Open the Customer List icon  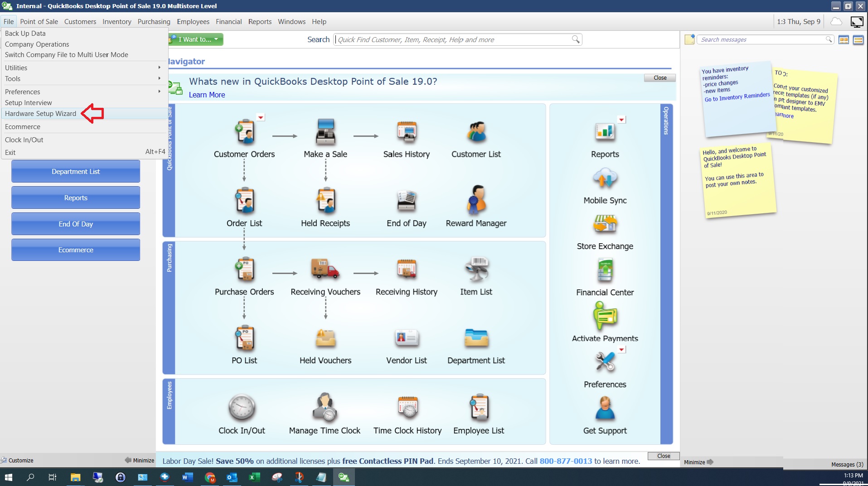[476, 132]
